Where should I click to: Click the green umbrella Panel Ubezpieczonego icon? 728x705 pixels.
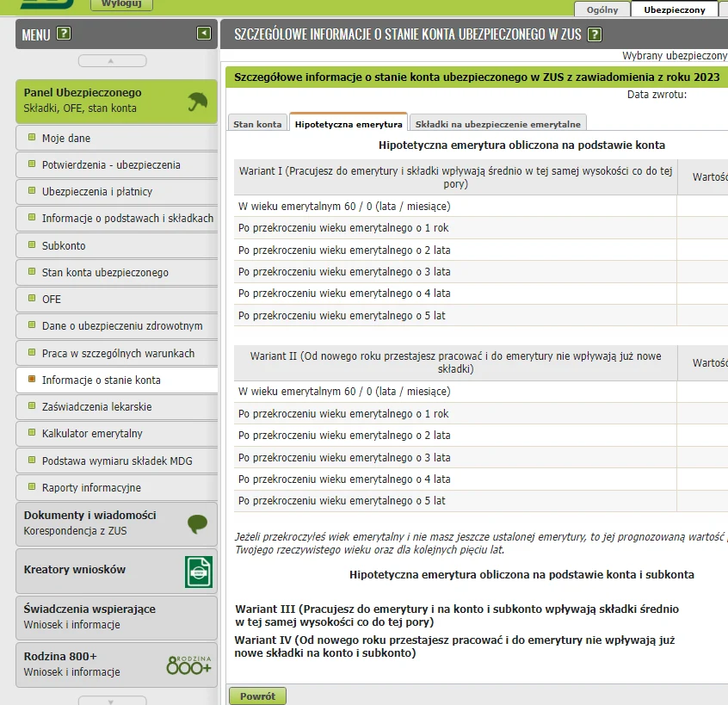coord(197,102)
